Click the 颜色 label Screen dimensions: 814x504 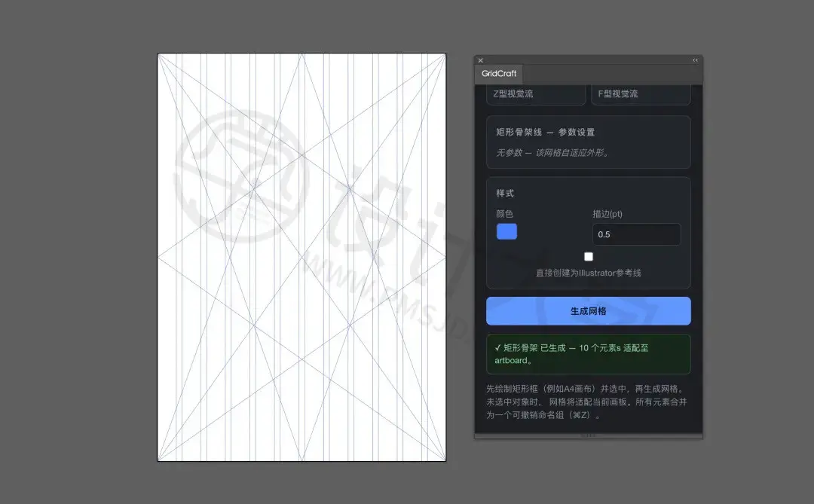504,214
